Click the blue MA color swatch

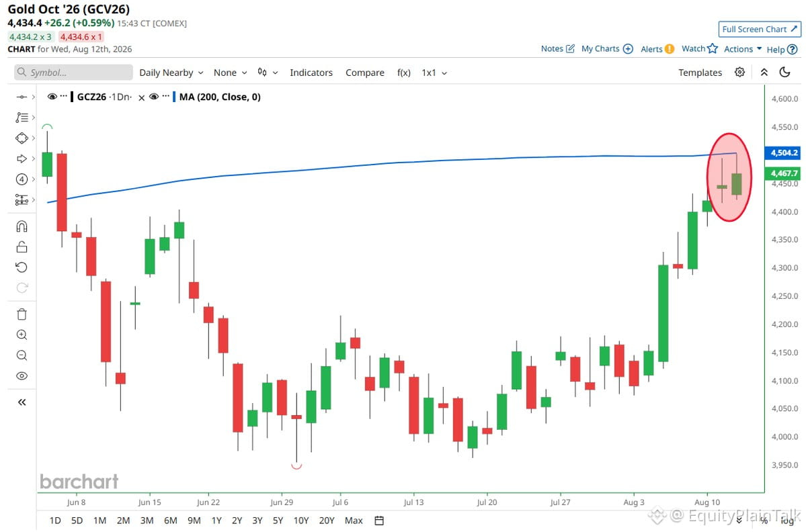174,97
